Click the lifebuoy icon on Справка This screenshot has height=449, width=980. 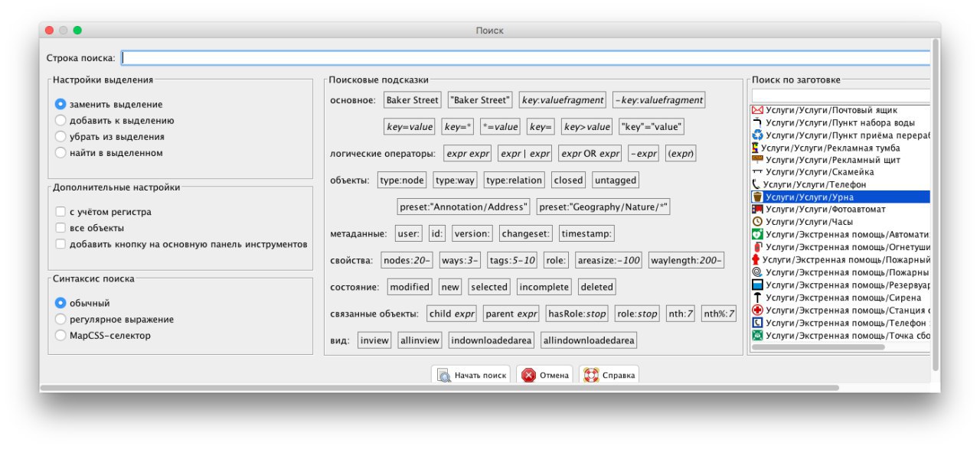click(591, 376)
